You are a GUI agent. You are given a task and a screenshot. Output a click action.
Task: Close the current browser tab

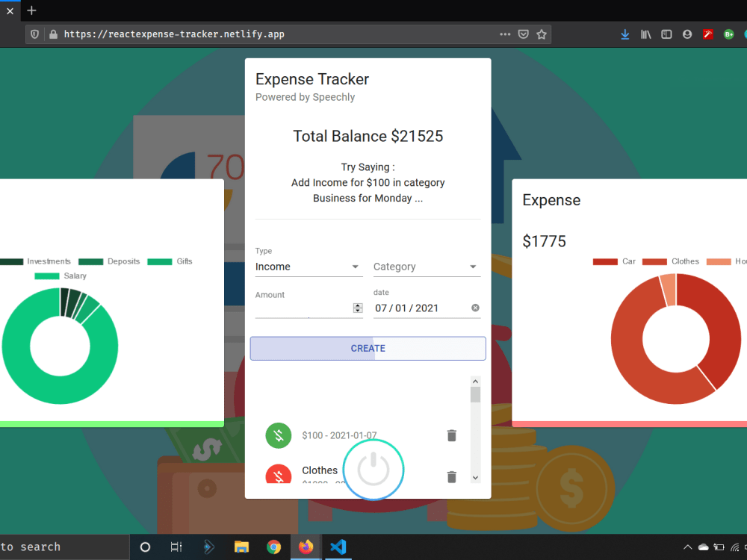[x=10, y=10]
